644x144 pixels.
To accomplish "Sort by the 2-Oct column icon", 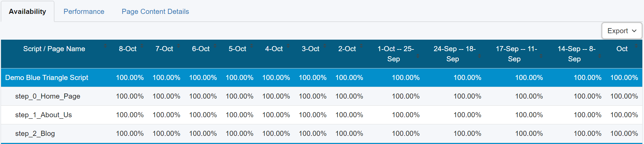I will [361, 46].
